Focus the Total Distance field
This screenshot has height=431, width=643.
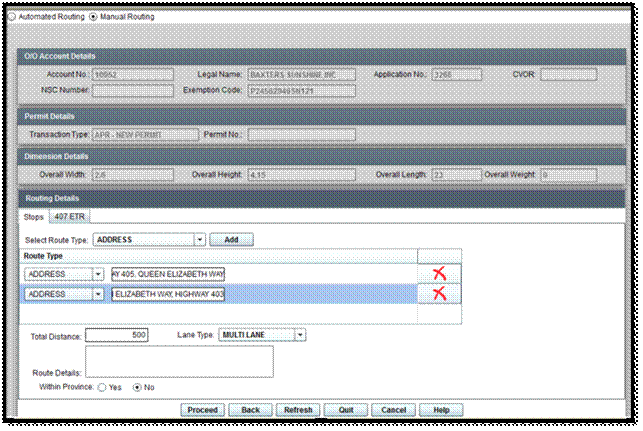click(x=117, y=335)
